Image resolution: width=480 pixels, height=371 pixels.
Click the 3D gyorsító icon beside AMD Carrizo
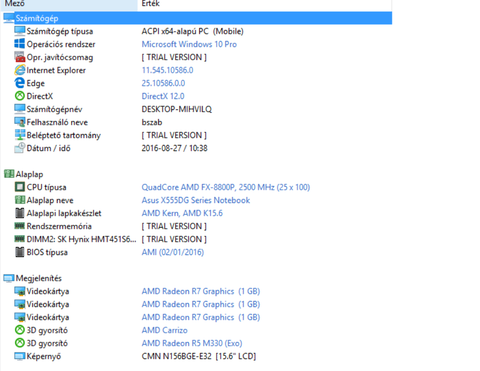[x=20, y=330]
